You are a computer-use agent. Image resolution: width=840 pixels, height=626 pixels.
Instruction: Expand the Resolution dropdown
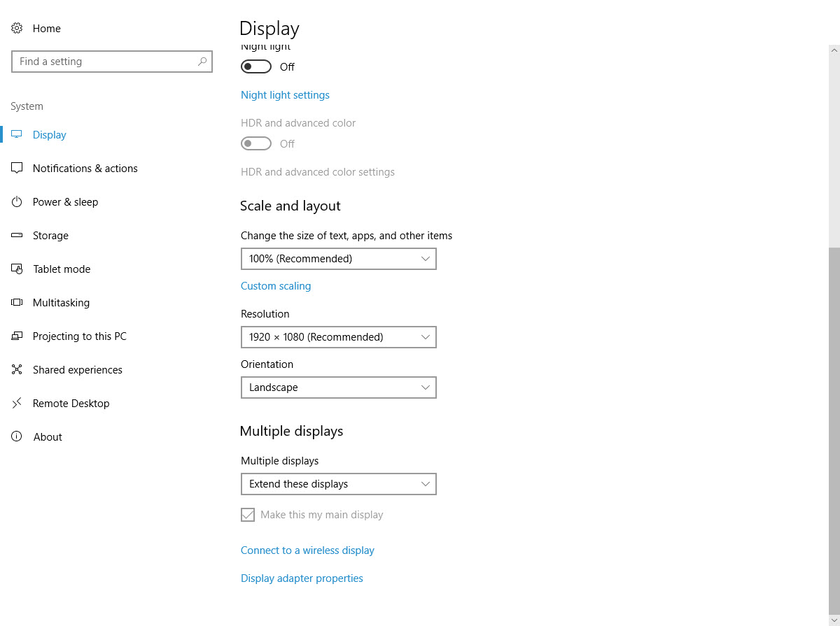339,337
